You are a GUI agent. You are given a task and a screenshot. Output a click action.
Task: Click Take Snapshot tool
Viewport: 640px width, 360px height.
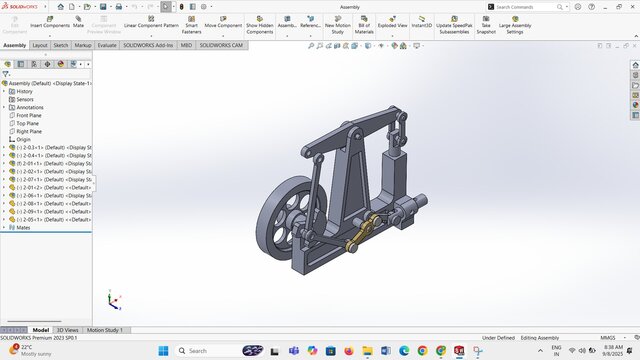tap(486, 25)
